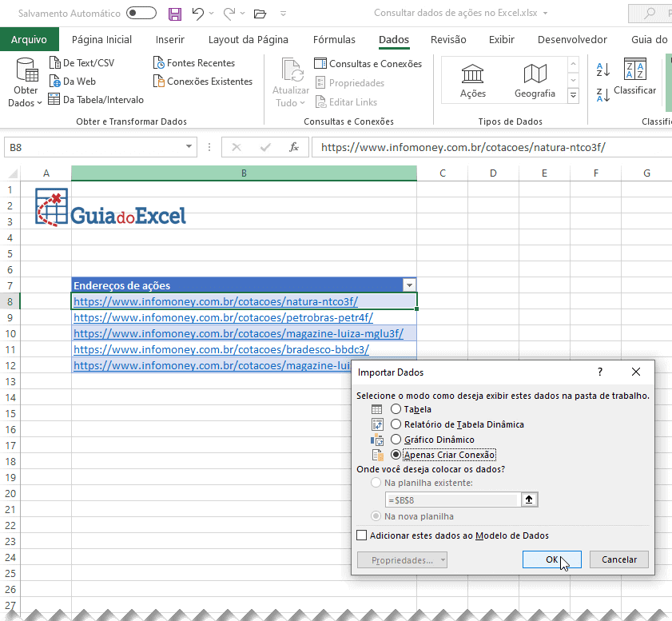Switch to the Fórmulas tab
The height and width of the screenshot is (621, 672).
(334, 39)
